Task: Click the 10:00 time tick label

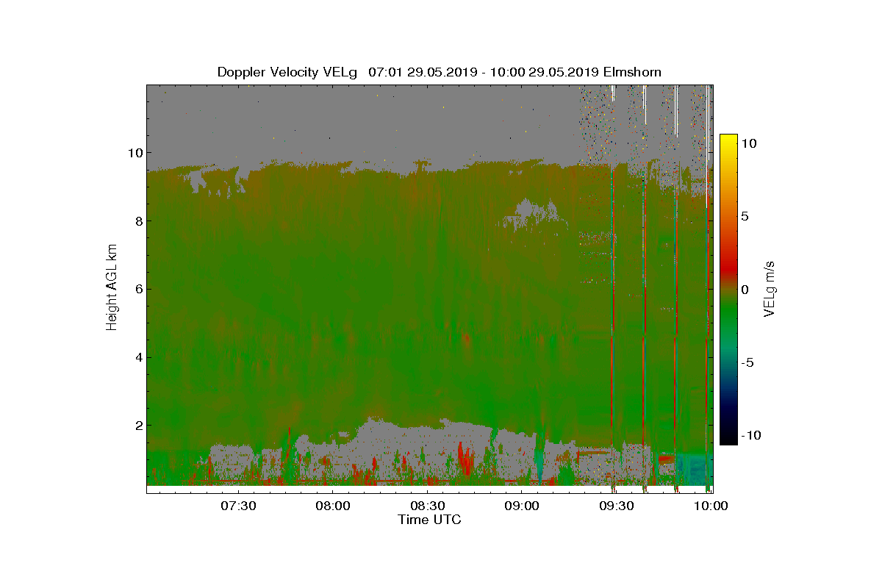Action: [711, 506]
